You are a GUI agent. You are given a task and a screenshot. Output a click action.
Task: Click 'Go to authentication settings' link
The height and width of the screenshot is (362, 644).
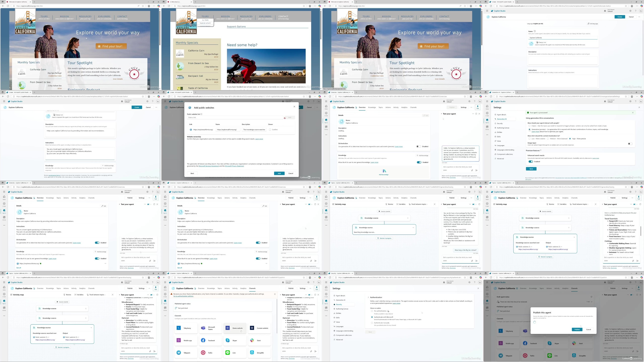[184, 296]
